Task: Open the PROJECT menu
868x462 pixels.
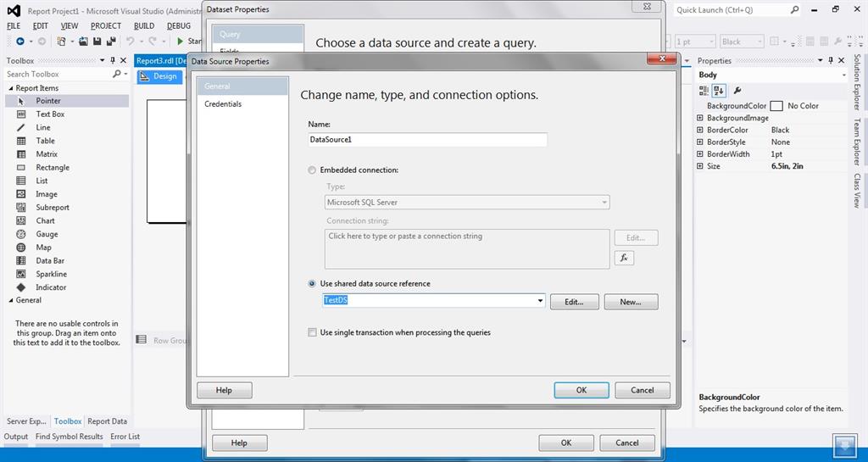Action: point(106,26)
